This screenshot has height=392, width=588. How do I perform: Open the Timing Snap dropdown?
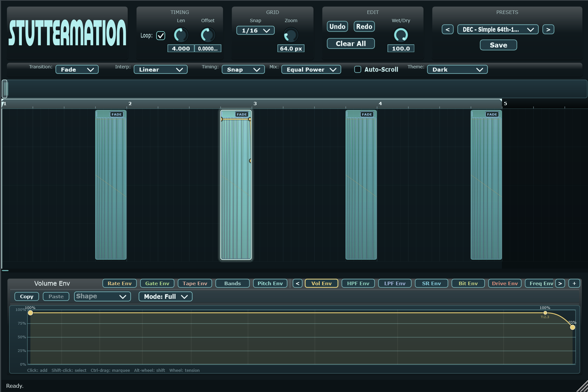click(x=243, y=69)
